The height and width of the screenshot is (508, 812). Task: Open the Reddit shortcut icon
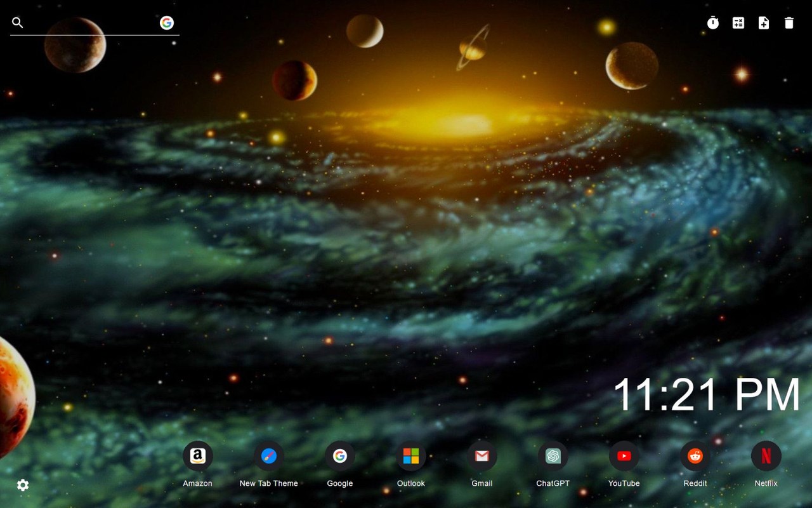click(x=695, y=456)
